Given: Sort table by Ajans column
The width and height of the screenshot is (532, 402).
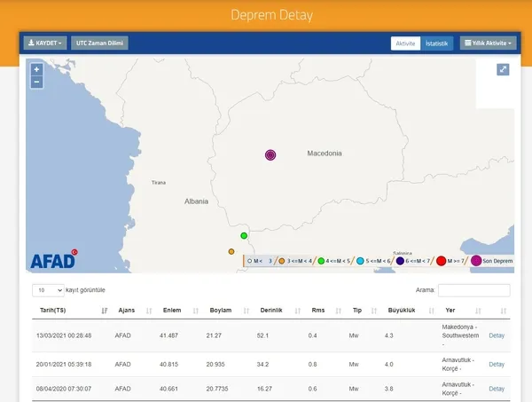Looking at the screenshot, I should 127,311.
